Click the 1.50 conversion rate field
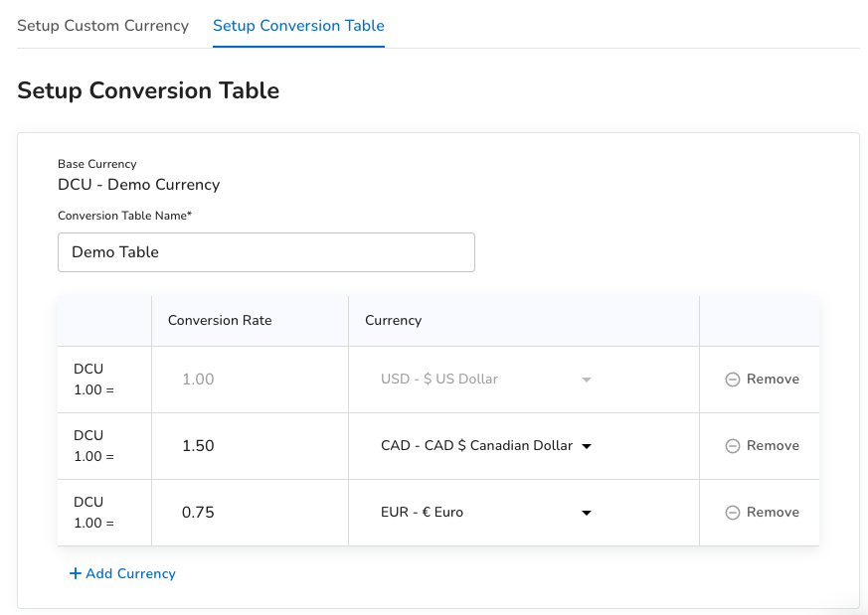Image resolution: width=868 pixels, height=615 pixels. (x=249, y=446)
